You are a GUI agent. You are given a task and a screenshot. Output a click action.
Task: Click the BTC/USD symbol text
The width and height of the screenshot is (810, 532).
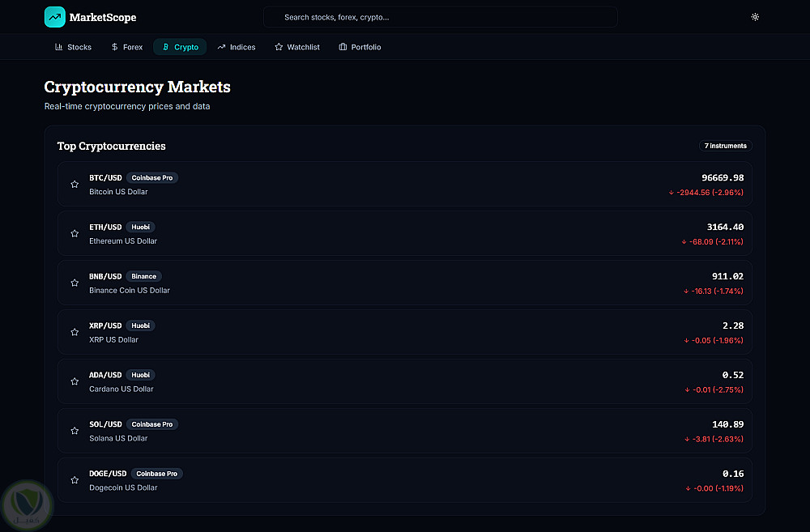pos(105,177)
